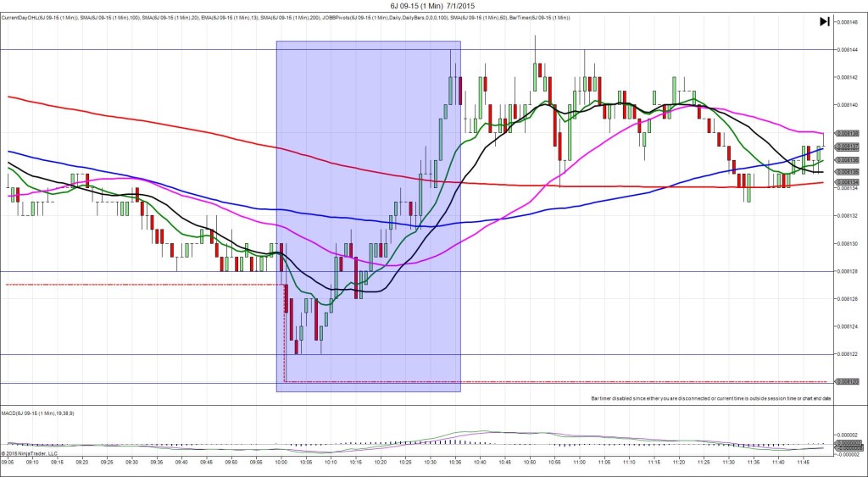Viewport: 868px width, 477px height.
Task: Click the 2015 NinjaTrader, LLC copyright text
Action: (x=29, y=453)
